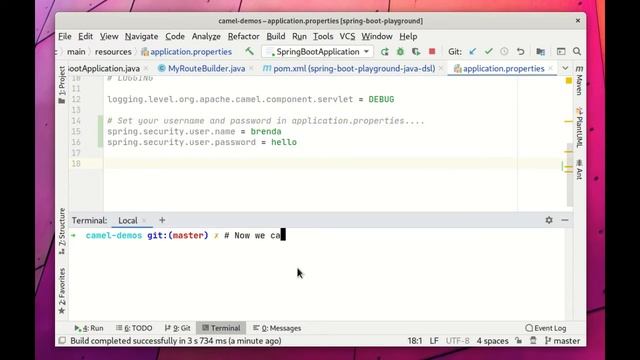
Task: Open the Edit menu
Action: [x=85, y=36]
